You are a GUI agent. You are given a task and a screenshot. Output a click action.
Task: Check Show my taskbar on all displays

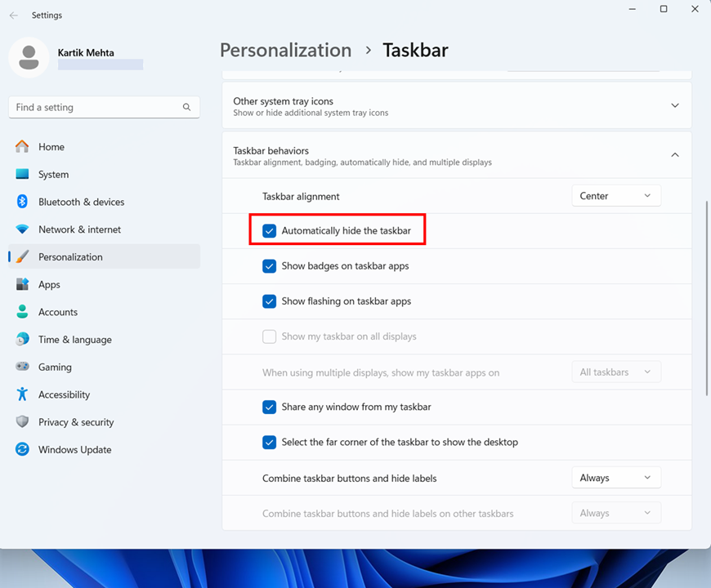pos(270,336)
